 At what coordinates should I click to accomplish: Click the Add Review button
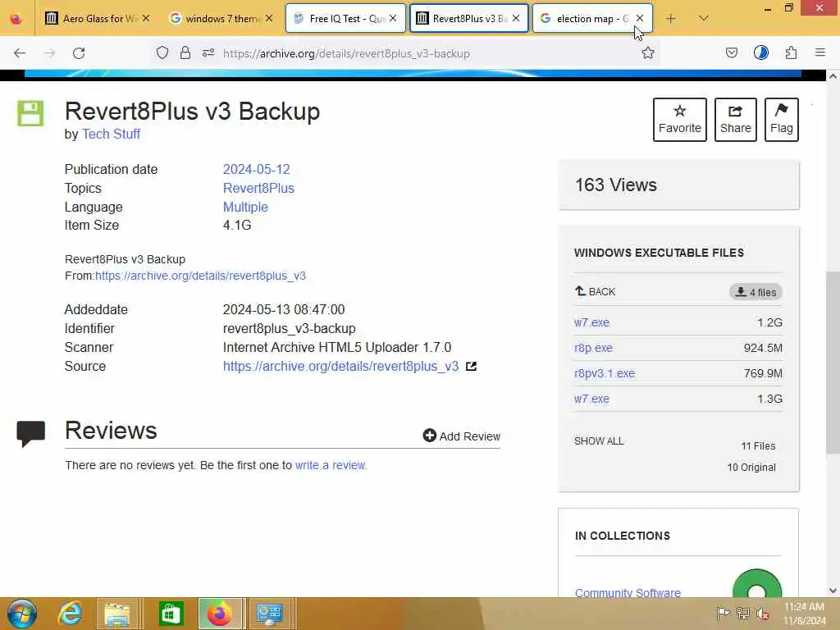(462, 436)
